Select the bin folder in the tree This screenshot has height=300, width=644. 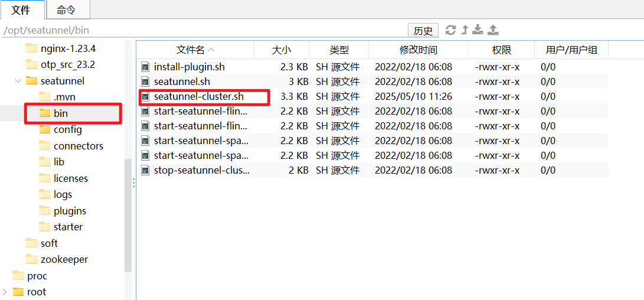(61, 113)
